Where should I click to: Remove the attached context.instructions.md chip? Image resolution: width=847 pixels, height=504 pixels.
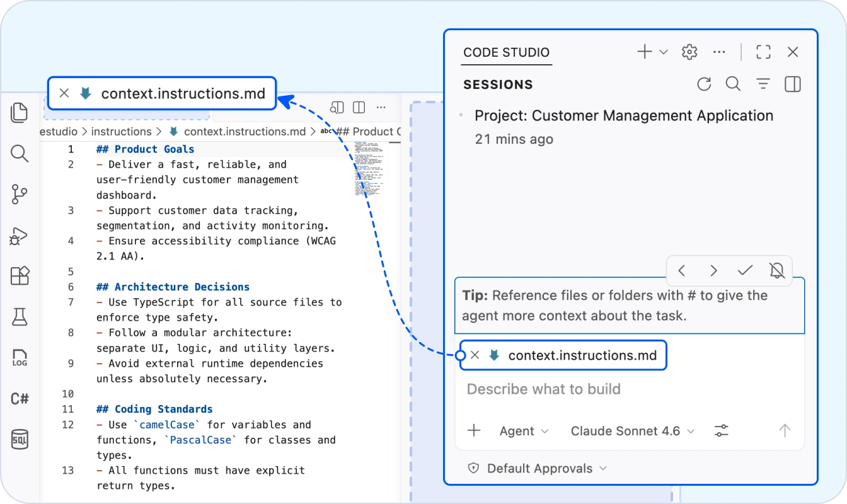coord(475,355)
